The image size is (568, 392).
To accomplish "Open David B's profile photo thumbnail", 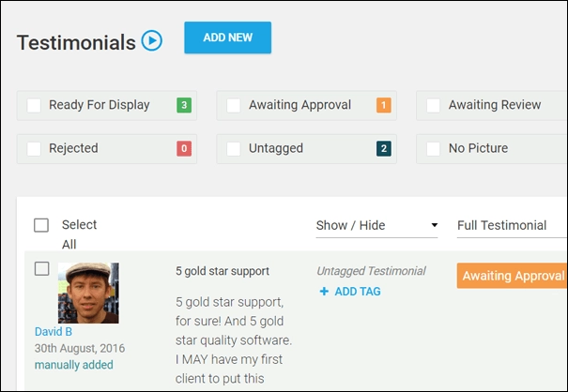I will coord(88,294).
